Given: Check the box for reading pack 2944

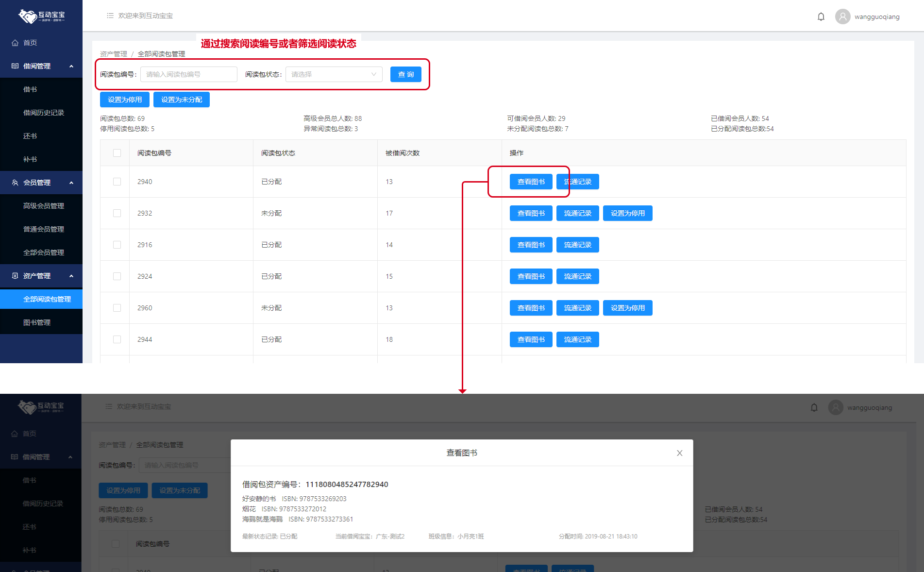Looking at the screenshot, I should [x=117, y=339].
